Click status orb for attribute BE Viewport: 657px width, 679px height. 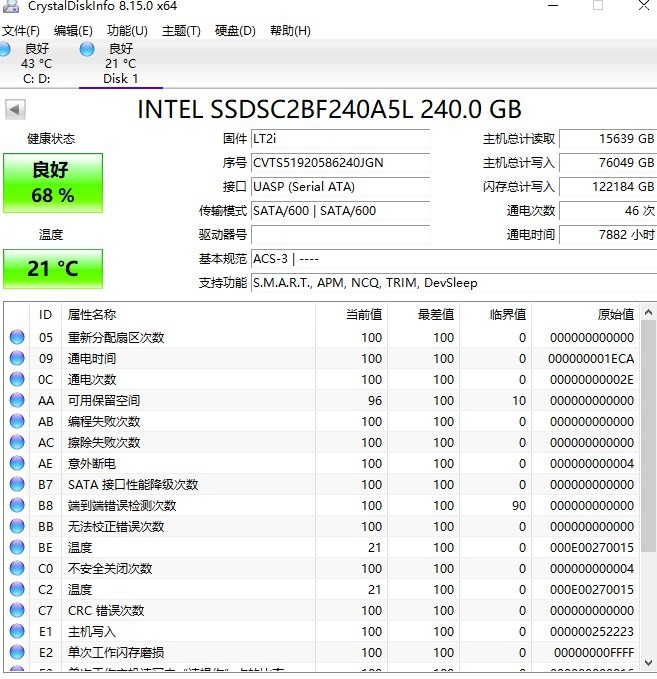coord(17,547)
